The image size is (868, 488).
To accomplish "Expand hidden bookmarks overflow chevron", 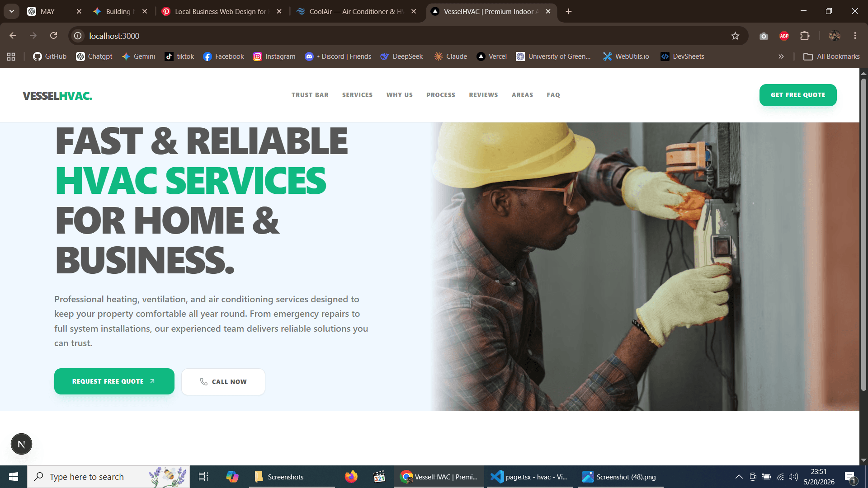I will (781, 56).
